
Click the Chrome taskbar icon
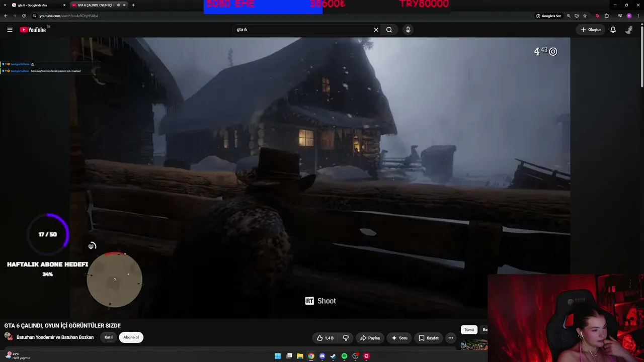click(311, 356)
